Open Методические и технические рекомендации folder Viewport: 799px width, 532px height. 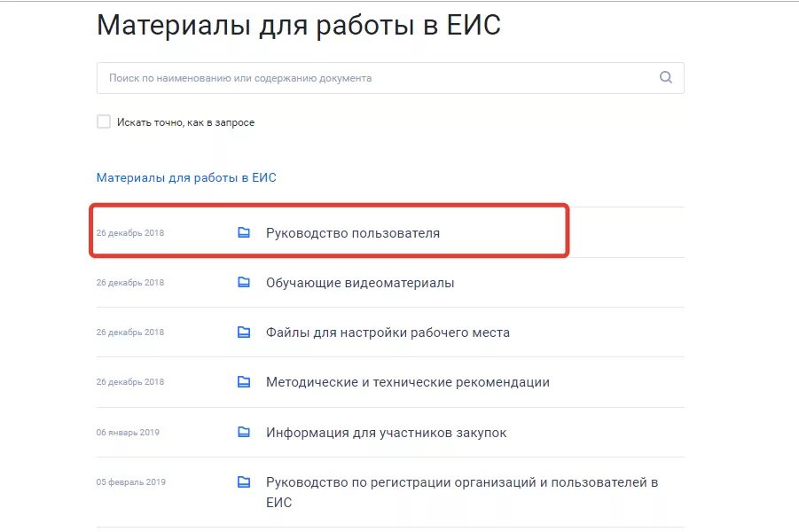coord(408,382)
